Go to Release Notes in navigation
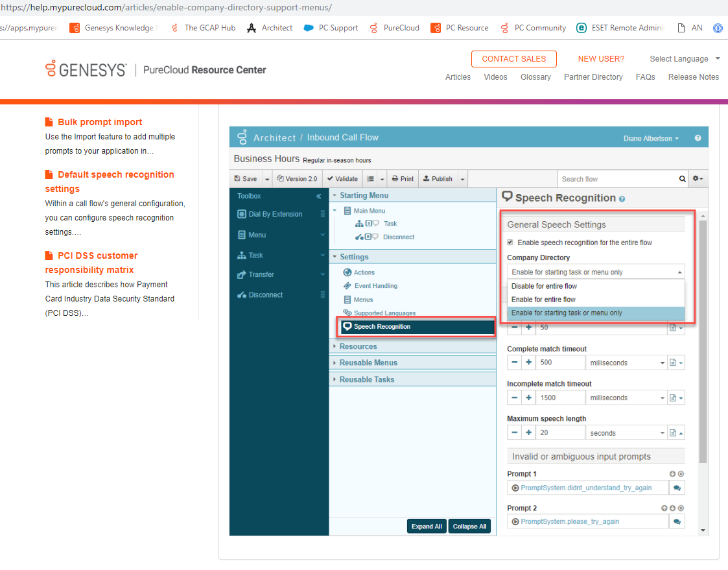 [x=694, y=77]
